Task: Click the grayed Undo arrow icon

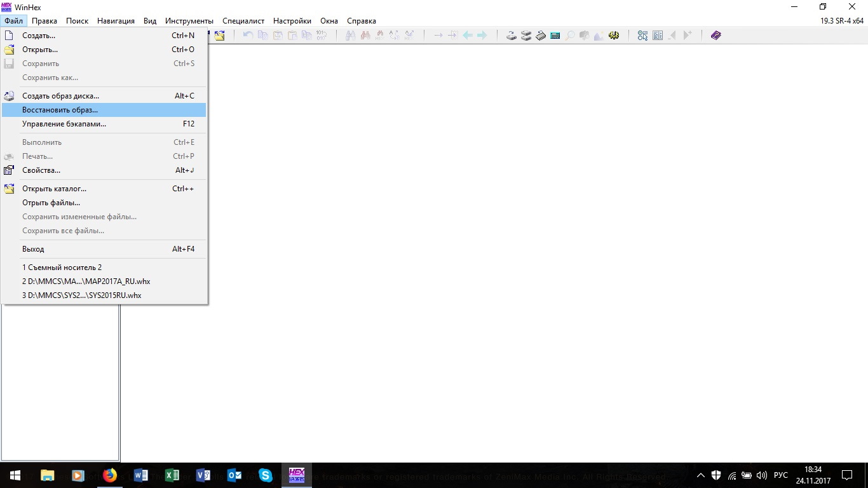Action: pyautogui.click(x=248, y=36)
